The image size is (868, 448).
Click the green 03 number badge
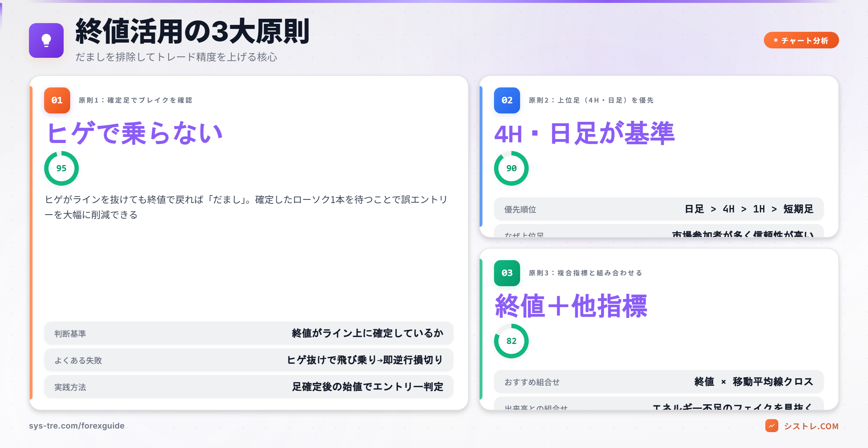[507, 273]
